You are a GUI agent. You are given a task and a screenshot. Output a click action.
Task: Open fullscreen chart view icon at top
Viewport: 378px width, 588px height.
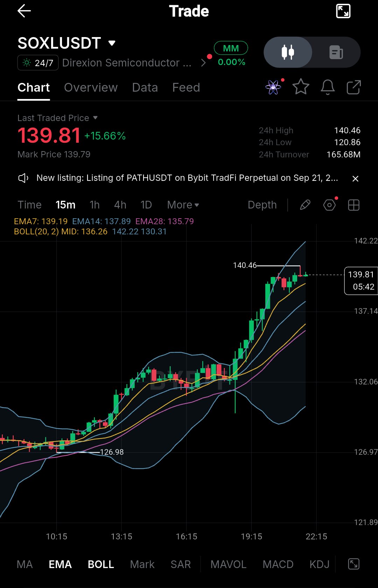click(x=343, y=11)
